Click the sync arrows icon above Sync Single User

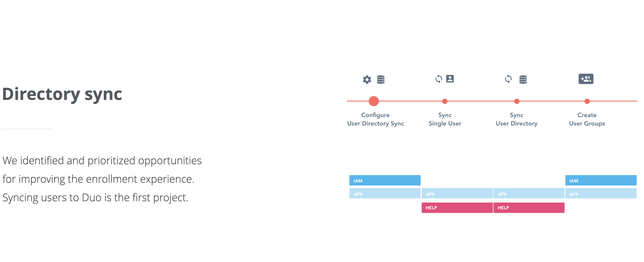click(x=438, y=79)
